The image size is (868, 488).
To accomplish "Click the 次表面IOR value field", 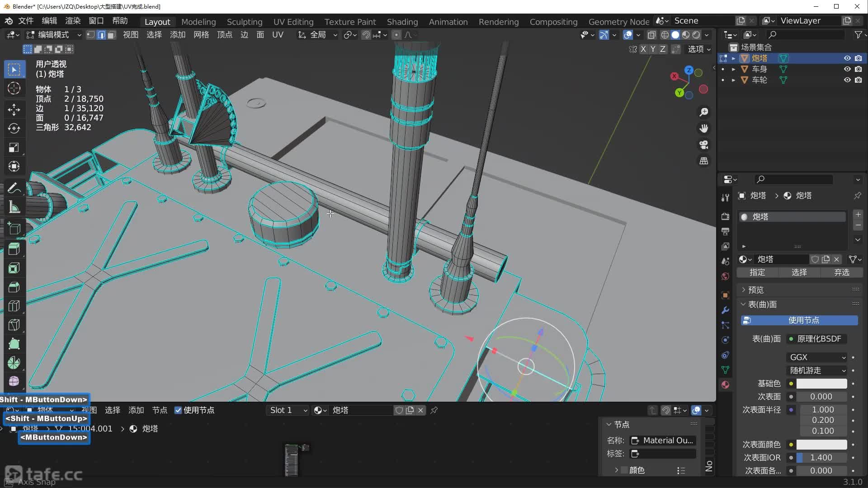I will point(821,458).
